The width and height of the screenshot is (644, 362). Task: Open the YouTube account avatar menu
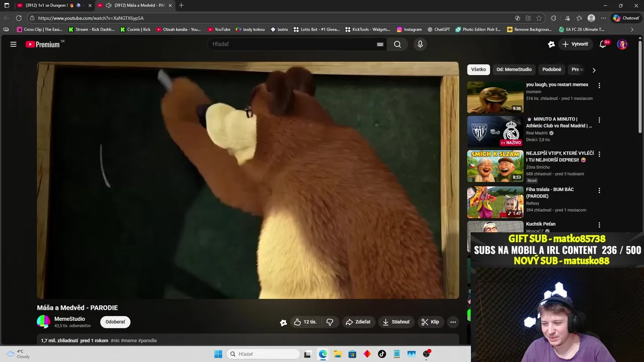622,44
